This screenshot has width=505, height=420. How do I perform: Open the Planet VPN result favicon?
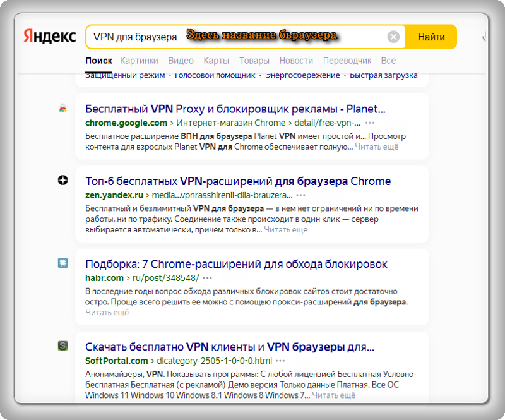(62, 108)
